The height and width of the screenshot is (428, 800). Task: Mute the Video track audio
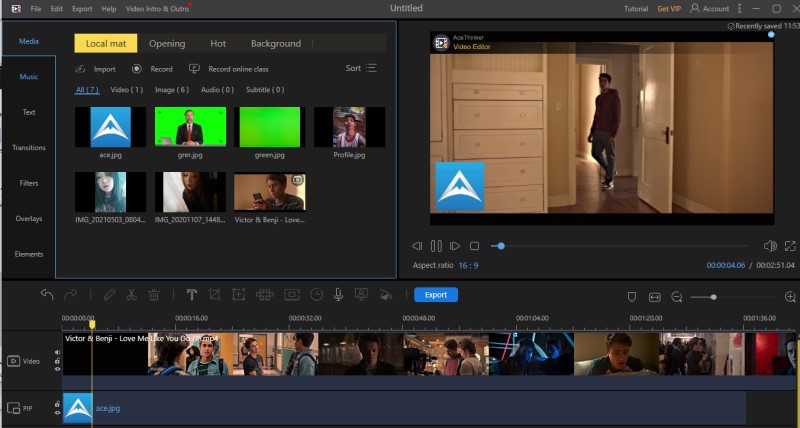click(57, 352)
